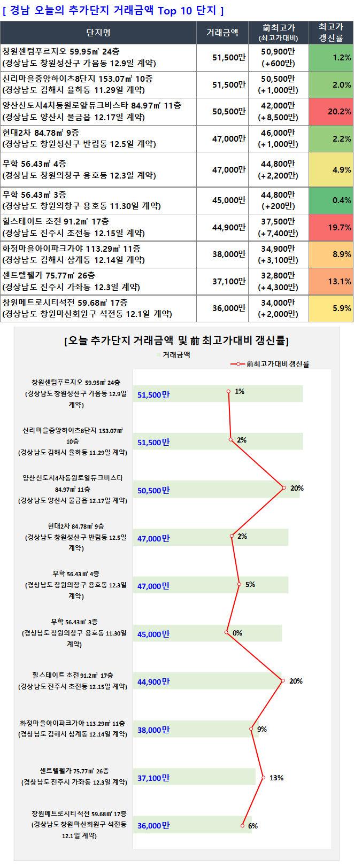Select the orange '8.9%' rate cell
354x868 pixels.
[330, 254]
